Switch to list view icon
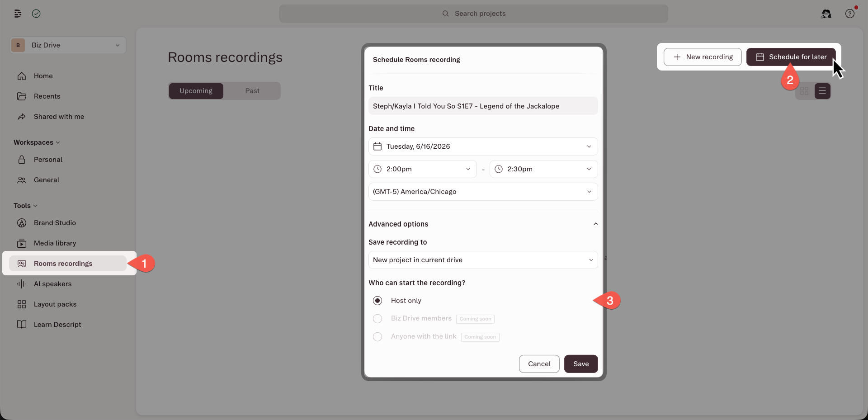868x420 pixels. pos(822,91)
